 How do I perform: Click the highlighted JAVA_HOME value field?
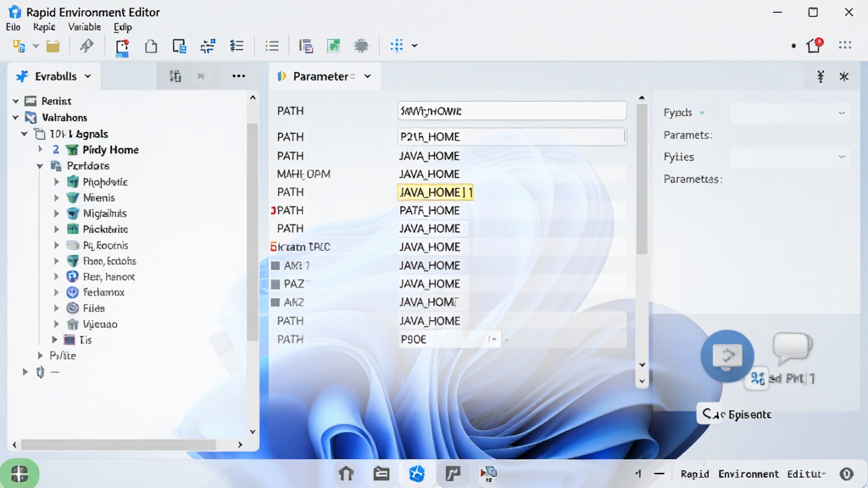coord(436,192)
